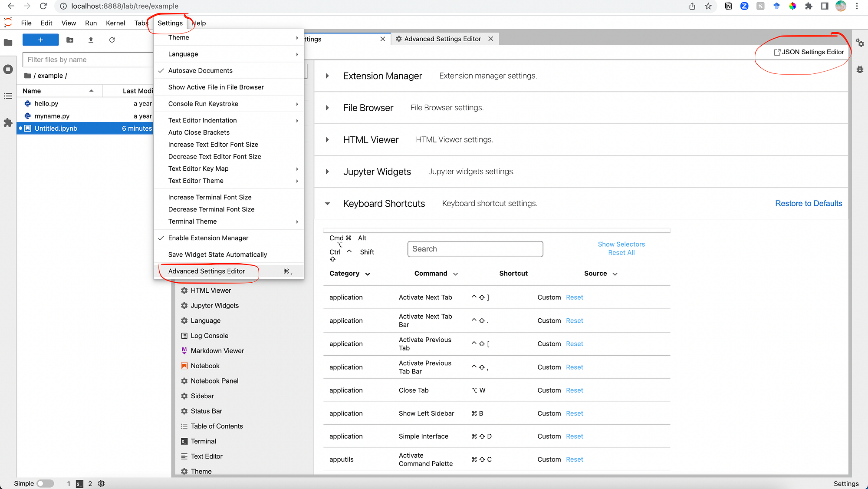The image size is (868, 489).
Task: Toggle Autosave Documents menu option
Action: tap(201, 70)
